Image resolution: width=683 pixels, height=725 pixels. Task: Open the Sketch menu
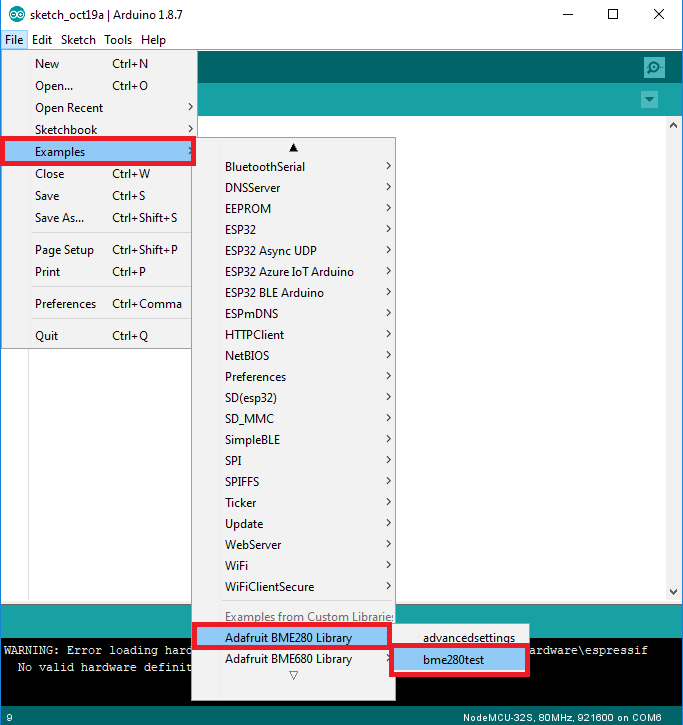pos(78,40)
